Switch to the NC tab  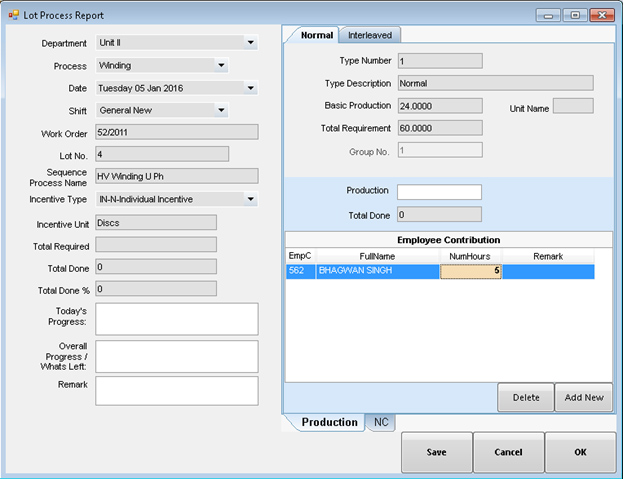[x=381, y=423]
